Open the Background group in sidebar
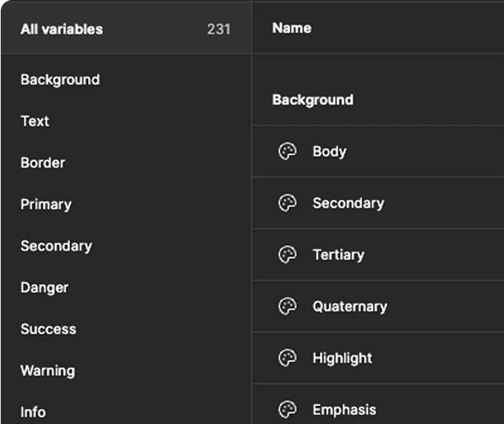 tap(60, 79)
